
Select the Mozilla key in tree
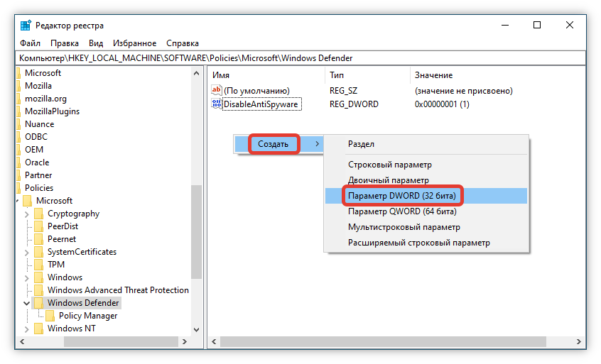[38, 86]
